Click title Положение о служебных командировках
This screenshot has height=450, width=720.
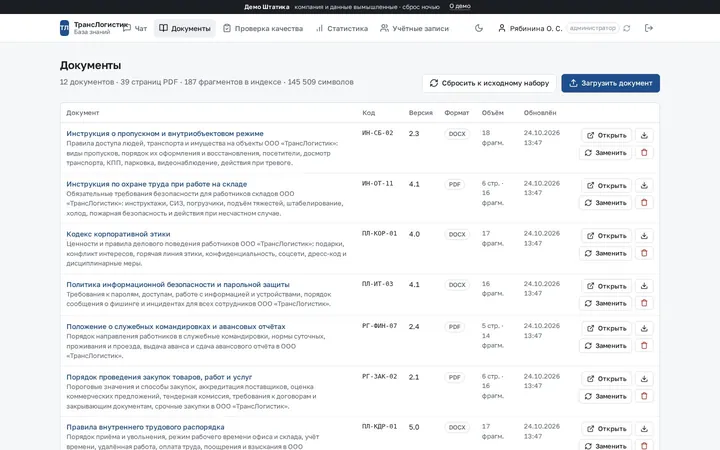176,327
